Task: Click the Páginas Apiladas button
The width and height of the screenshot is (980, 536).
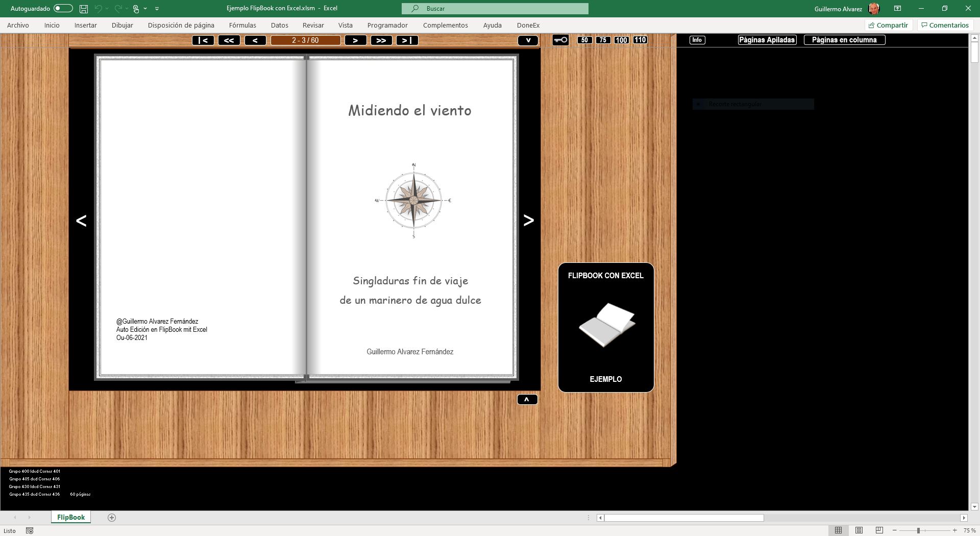Action: pyautogui.click(x=767, y=40)
